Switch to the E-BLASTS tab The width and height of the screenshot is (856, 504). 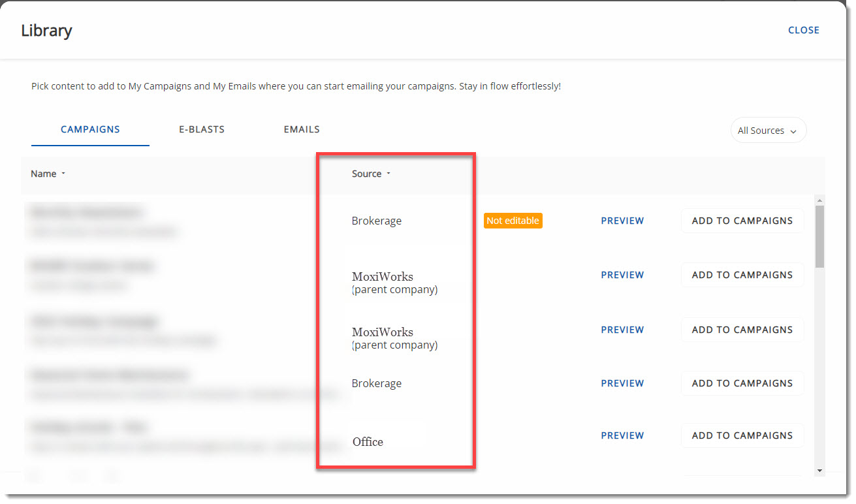click(x=202, y=129)
